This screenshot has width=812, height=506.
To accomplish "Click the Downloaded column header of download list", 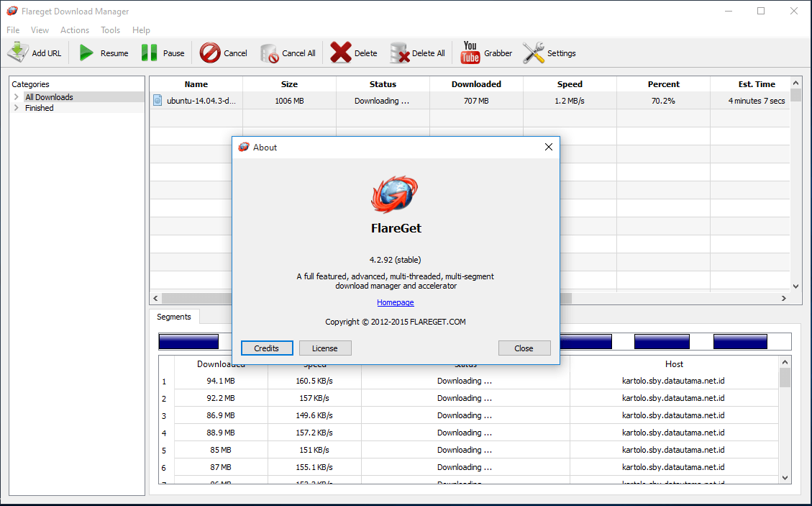I will 476,84.
